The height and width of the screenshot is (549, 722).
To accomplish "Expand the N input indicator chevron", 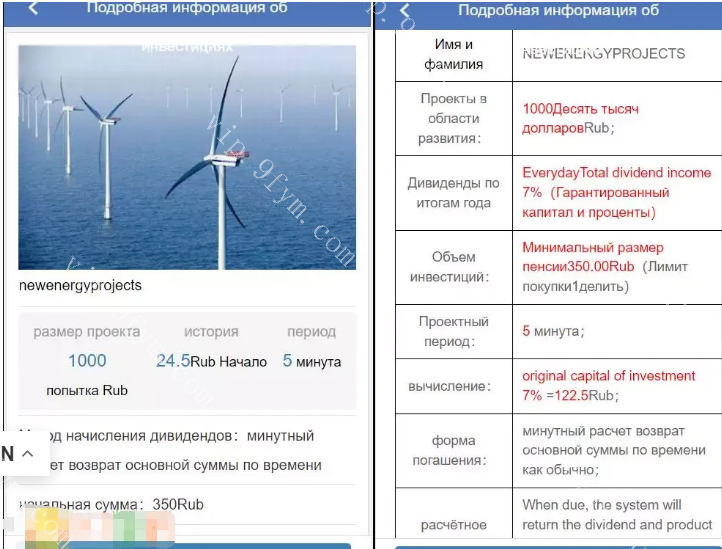I will tap(28, 454).
